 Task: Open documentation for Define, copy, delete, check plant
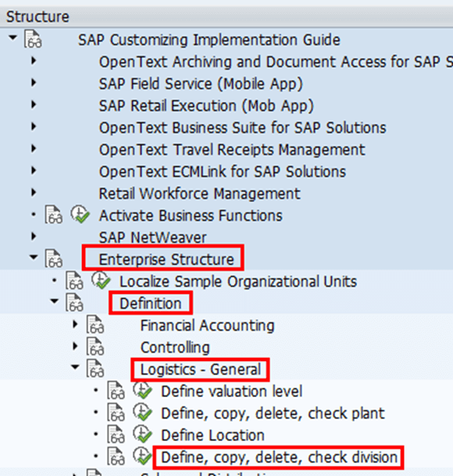(x=116, y=413)
